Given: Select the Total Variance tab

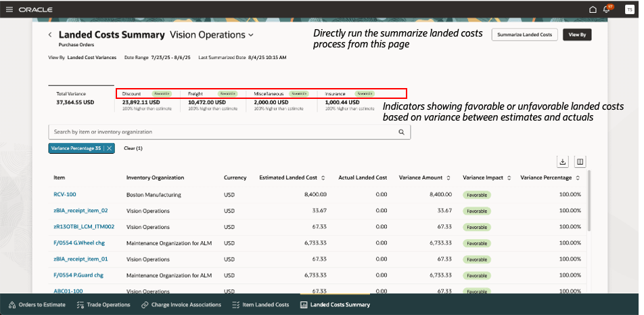Looking at the screenshot, I should coord(81,98).
